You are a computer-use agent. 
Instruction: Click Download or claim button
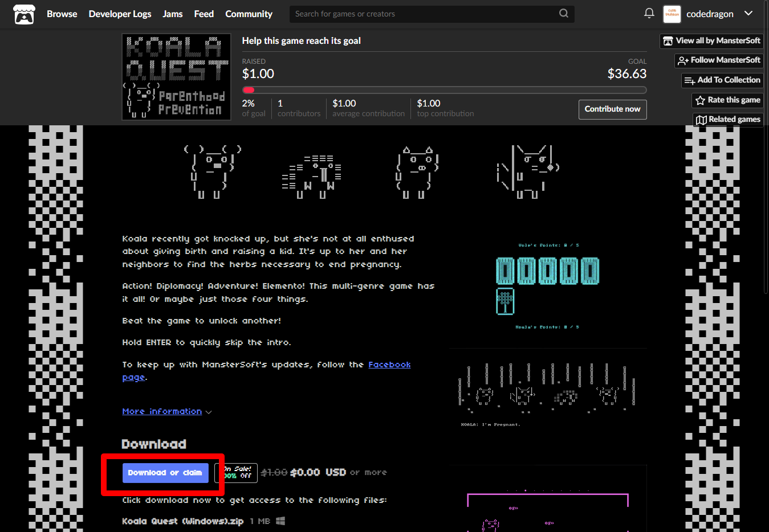165,473
